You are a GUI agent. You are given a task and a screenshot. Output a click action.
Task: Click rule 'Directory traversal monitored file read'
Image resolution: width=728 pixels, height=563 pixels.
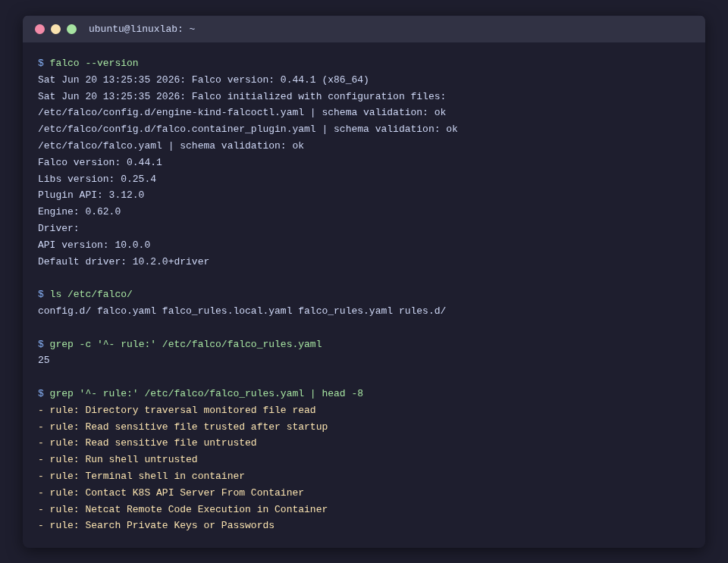coord(177,411)
